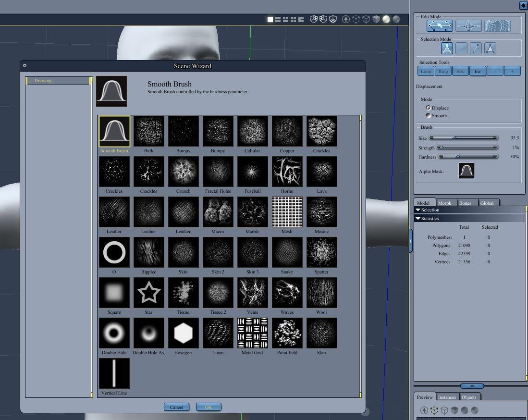
Task: Select the Fuseball brush
Action: pos(253,172)
